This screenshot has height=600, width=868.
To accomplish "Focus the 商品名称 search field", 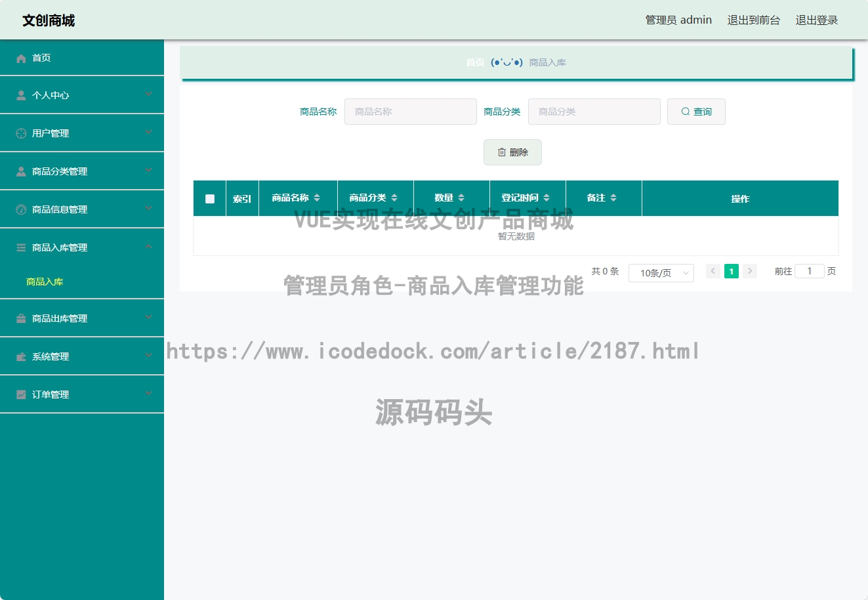I will tap(411, 112).
